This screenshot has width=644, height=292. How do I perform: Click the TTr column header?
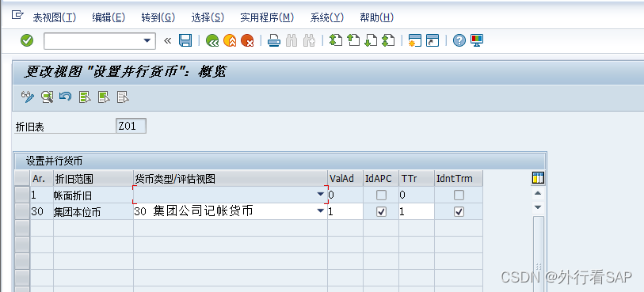(x=417, y=178)
